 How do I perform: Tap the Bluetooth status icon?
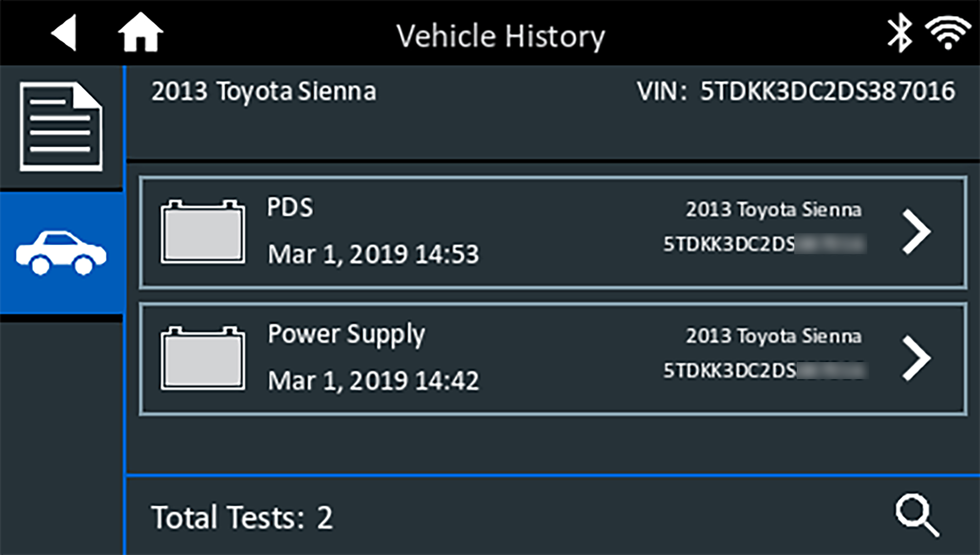(x=900, y=33)
